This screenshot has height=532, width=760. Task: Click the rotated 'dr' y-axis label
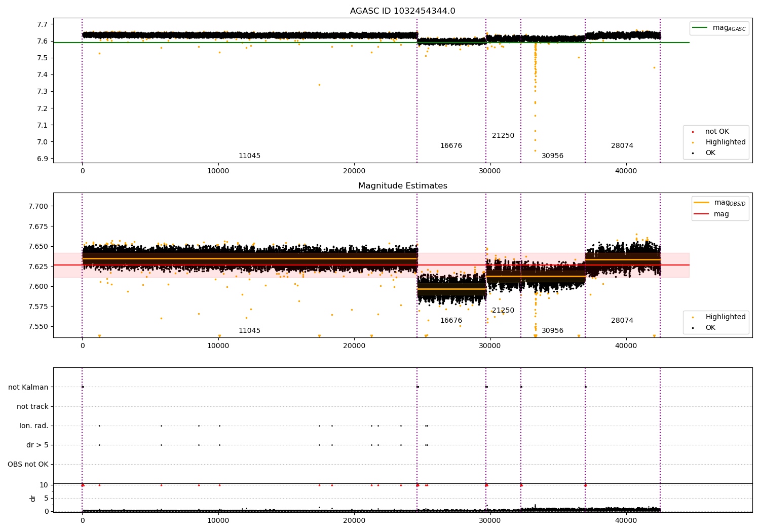click(x=33, y=498)
